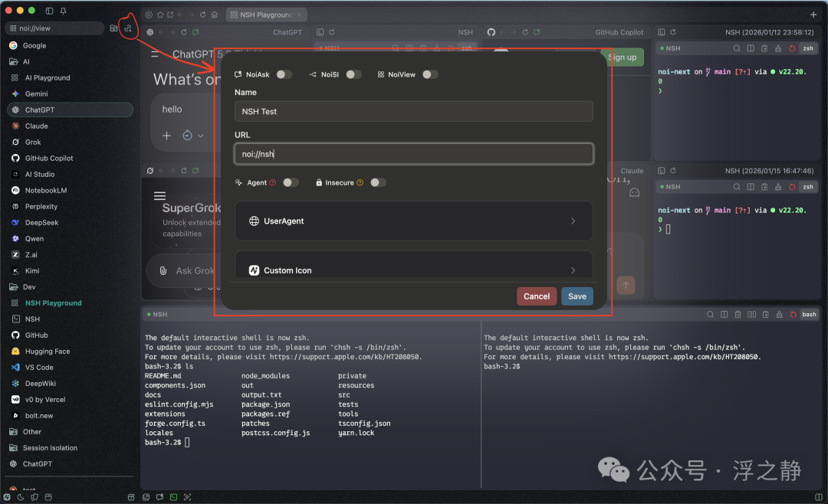This screenshot has width=828, height=504.
Task: Open a new tab with the plus icon
Action: click(813, 15)
